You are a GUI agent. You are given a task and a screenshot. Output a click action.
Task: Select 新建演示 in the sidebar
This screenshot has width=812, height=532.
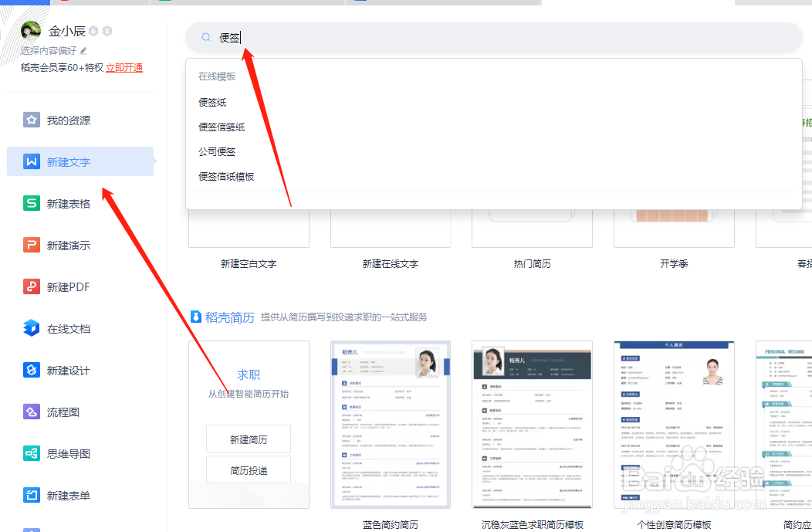80,245
